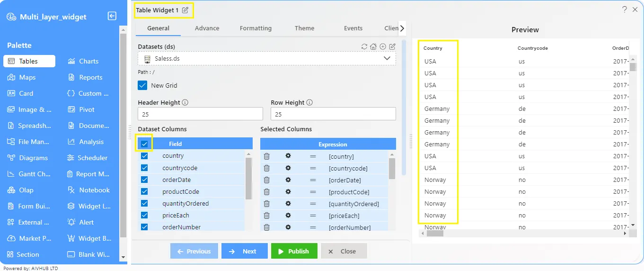This screenshot has width=644, height=271.
Task: Open Card in the palette
Action: (x=20, y=93)
